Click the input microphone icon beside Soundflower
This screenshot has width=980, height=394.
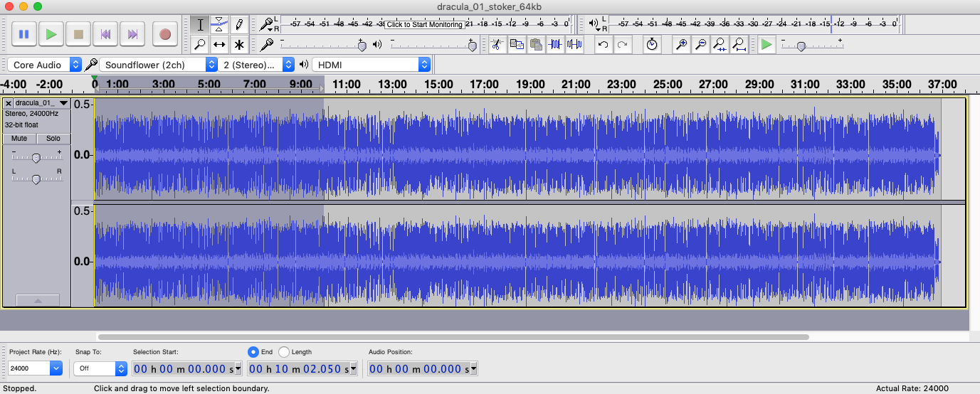pos(91,65)
